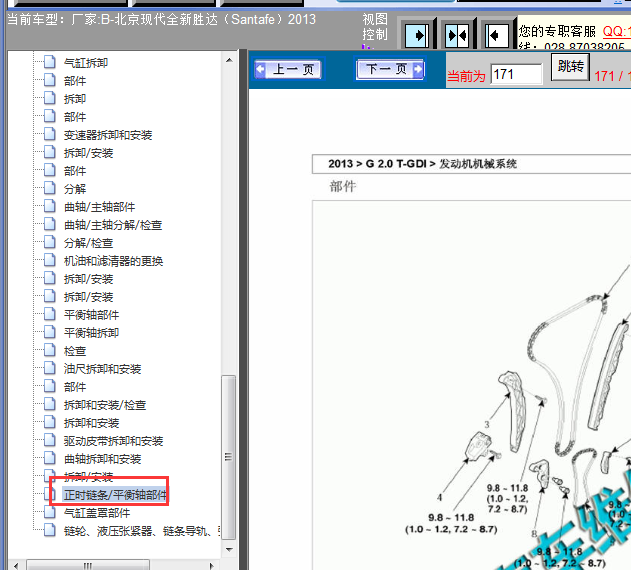Click the tree panel vertical scrollbar thumb
631x570 pixels.
(229, 457)
